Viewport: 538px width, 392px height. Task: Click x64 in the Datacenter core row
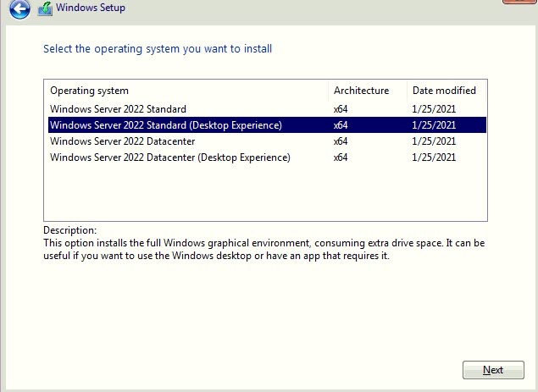point(341,141)
